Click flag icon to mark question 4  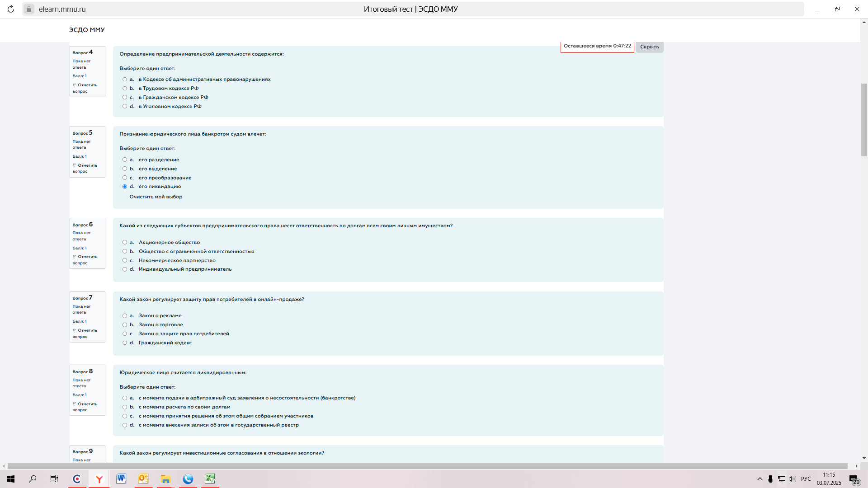click(75, 85)
